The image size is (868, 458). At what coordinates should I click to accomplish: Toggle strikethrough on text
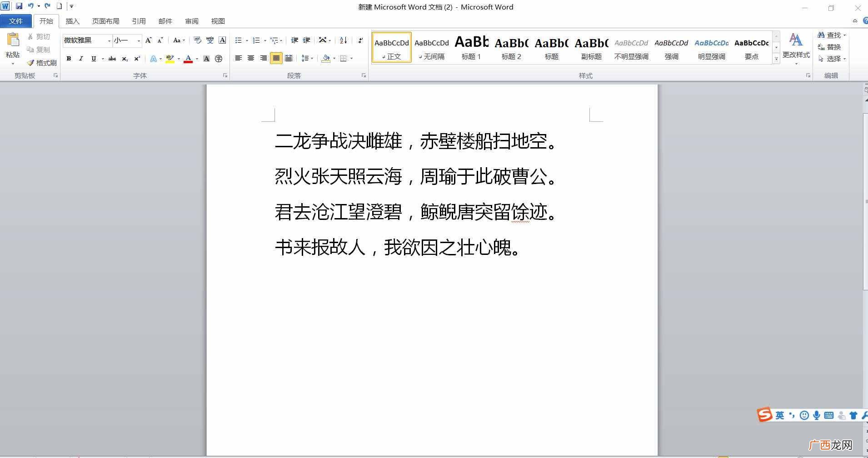pyautogui.click(x=112, y=59)
